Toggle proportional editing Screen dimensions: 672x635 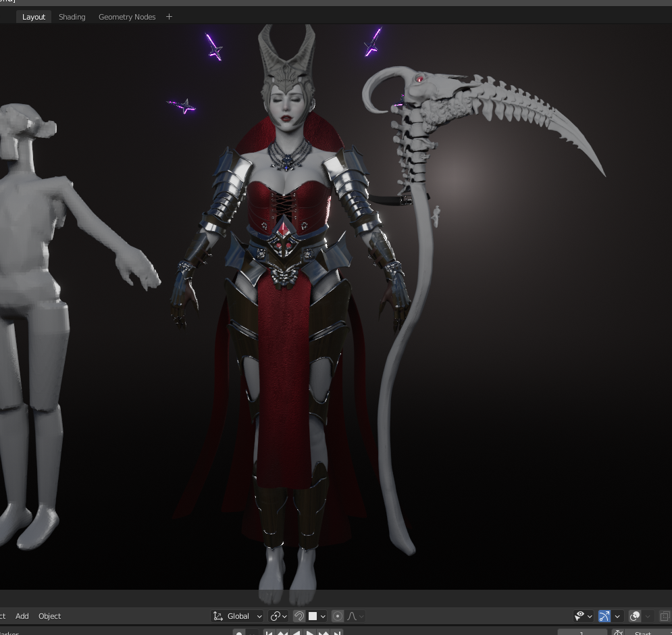[338, 616]
